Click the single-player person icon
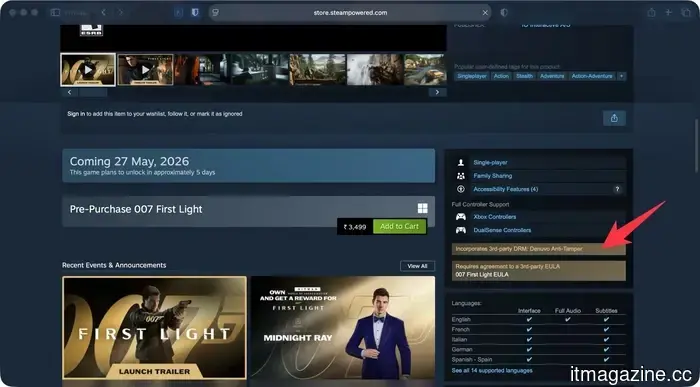 (461, 162)
